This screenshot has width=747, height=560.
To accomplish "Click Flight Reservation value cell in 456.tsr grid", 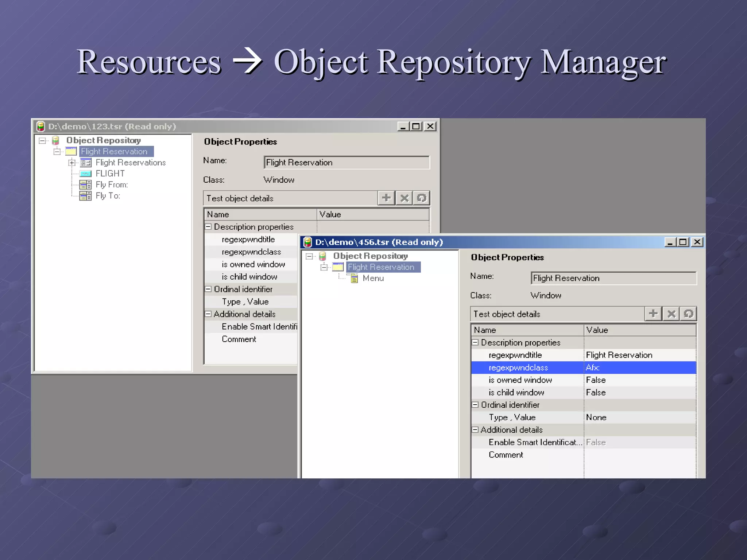I will point(640,355).
